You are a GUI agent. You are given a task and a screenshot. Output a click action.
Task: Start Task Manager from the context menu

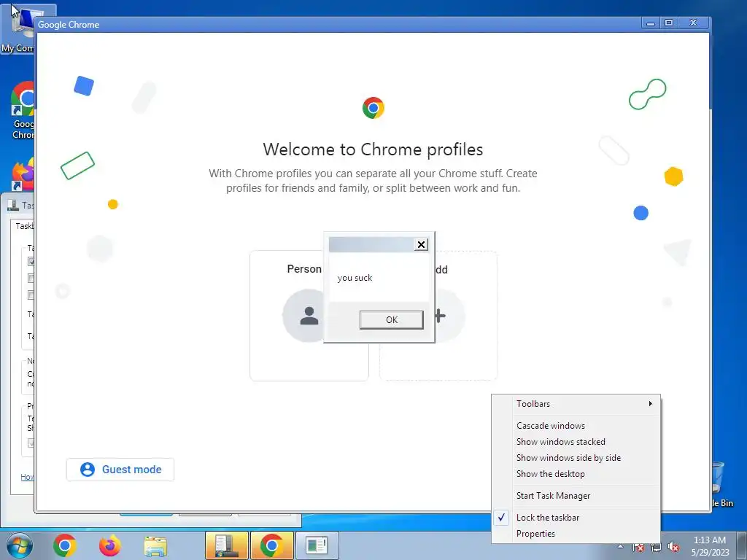tap(576, 496)
